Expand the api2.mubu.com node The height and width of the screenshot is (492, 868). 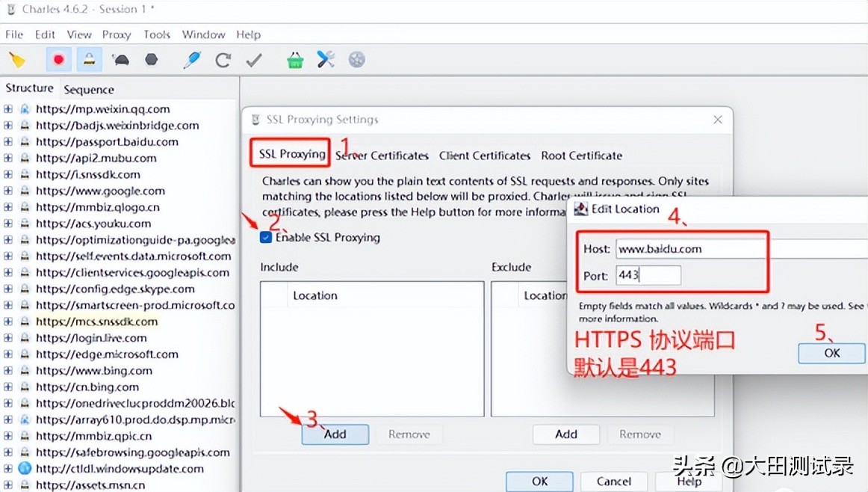[8, 158]
